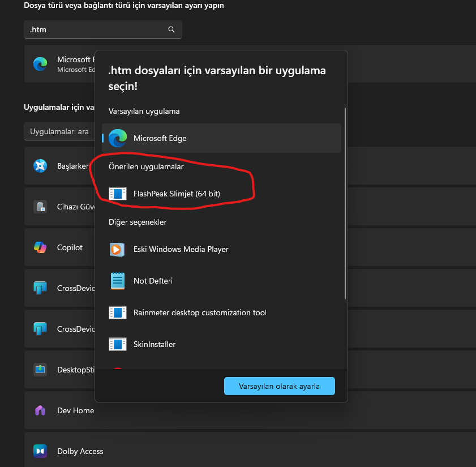
Task: Click the FlashPeak Slimjet app icon
Action: point(118,194)
